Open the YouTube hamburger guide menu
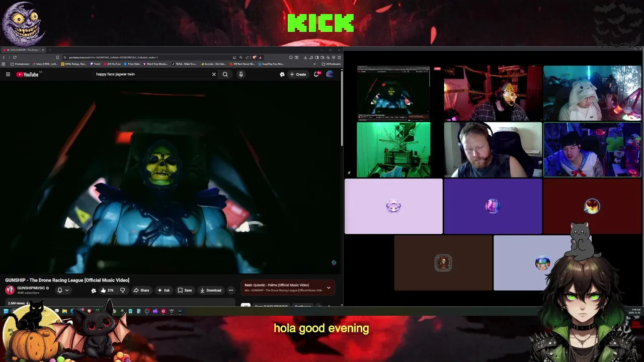 coord(8,74)
